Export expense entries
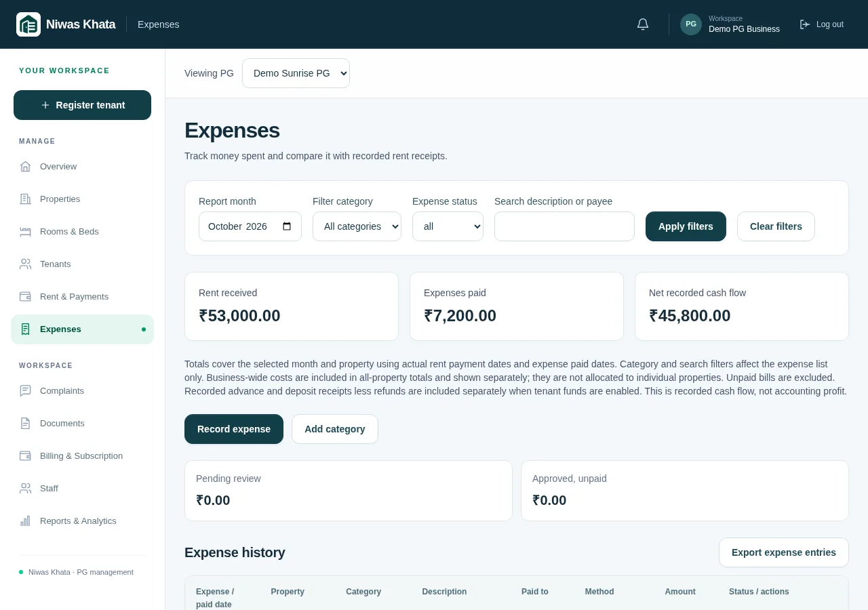This screenshot has height=610, width=868. pos(784,552)
